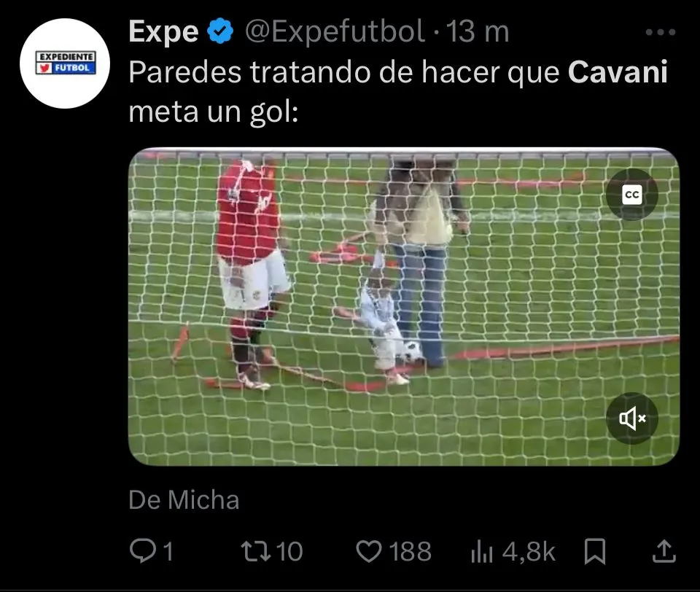Open the 4,8k views count
700x592 pixels.
(x=529, y=552)
